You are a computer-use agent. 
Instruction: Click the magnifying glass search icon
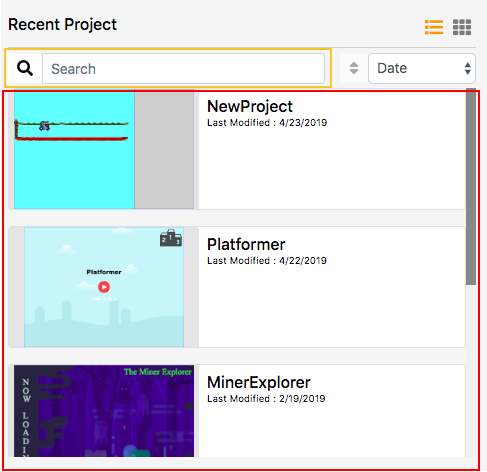25,68
